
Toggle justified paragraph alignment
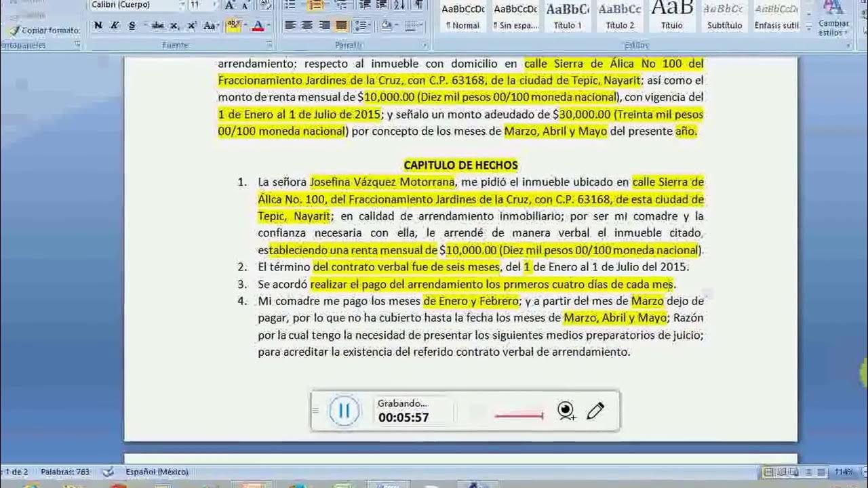[x=341, y=26]
